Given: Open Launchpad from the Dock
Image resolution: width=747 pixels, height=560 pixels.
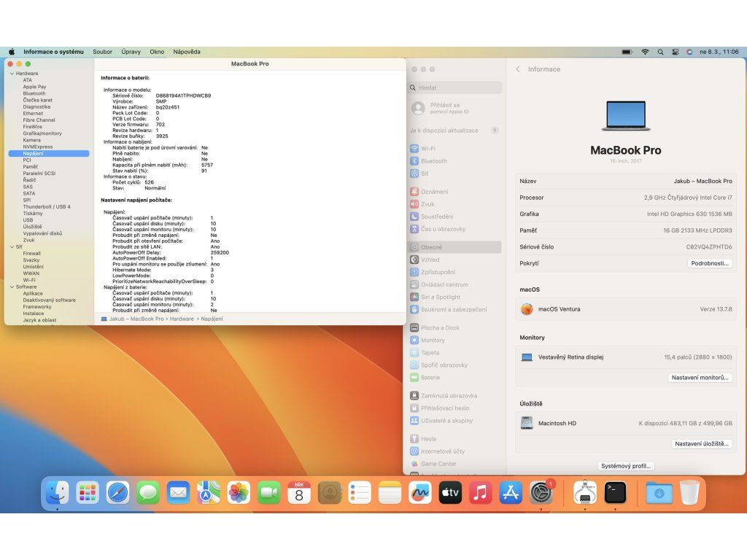Looking at the screenshot, I should pos(88,493).
